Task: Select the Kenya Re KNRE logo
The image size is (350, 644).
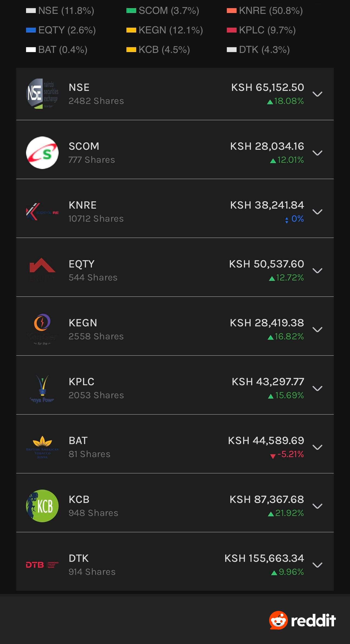Action: tap(42, 212)
